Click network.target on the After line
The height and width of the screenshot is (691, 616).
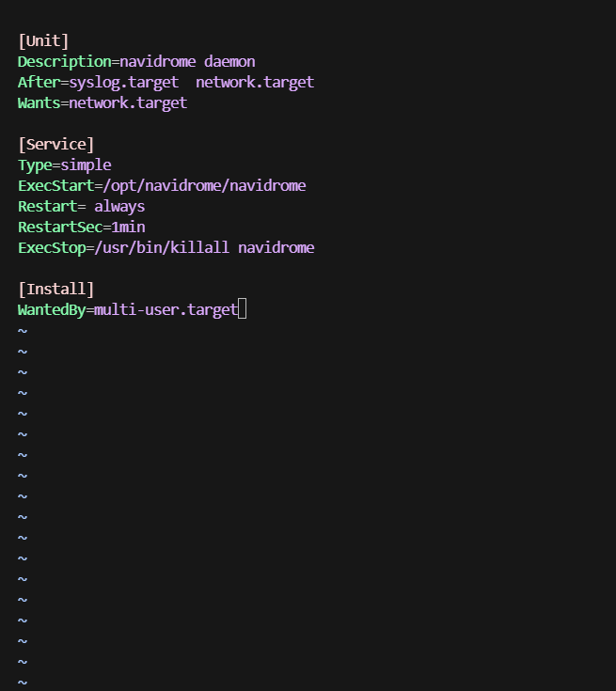pos(255,82)
